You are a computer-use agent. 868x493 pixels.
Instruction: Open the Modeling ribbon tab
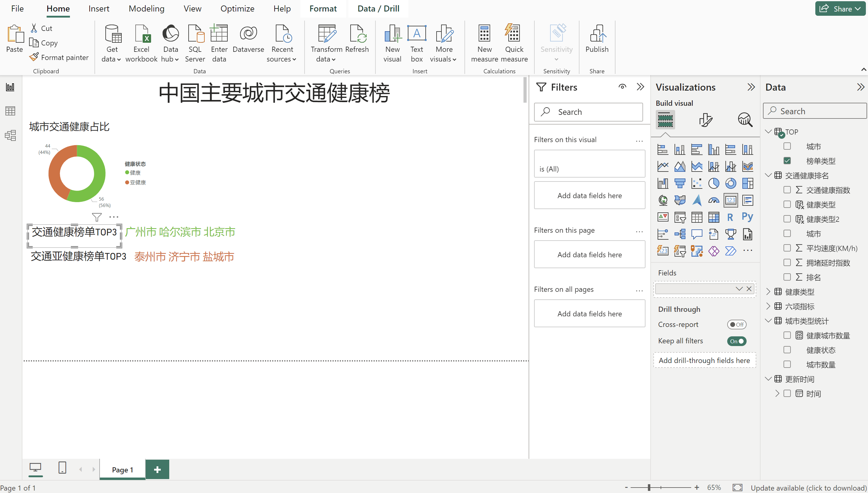(146, 8)
